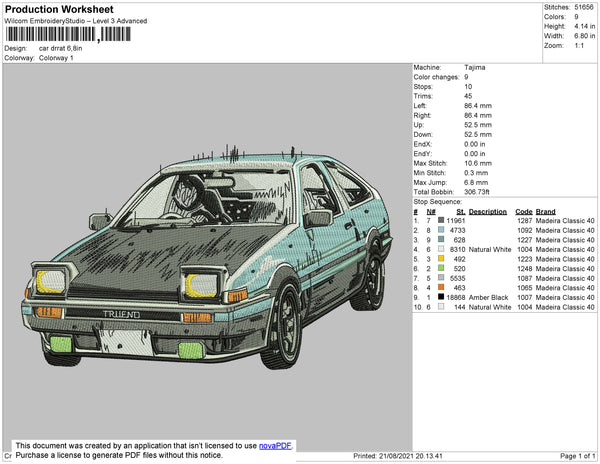Click the Machine value 'Tajima'
This screenshot has height=464, width=600.
tap(474, 67)
